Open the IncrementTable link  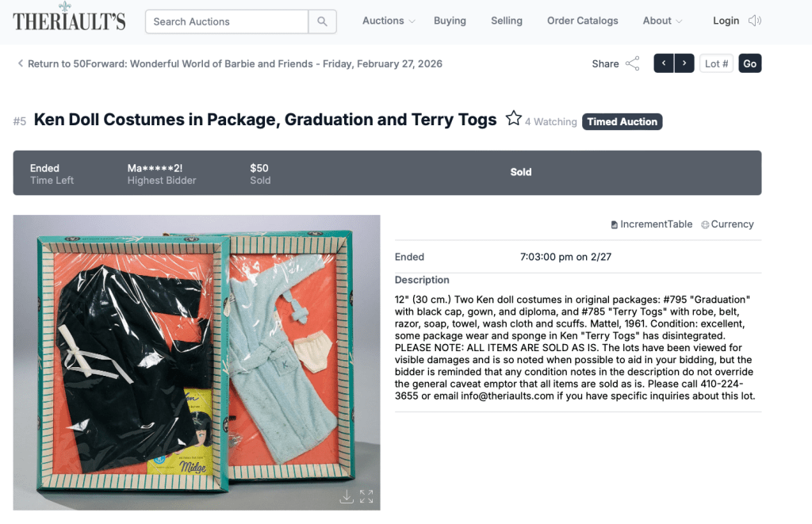(651, 224)
